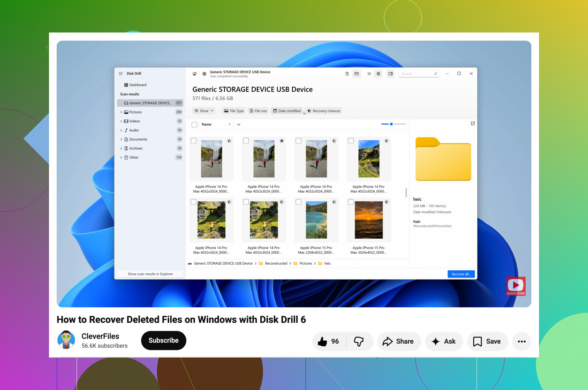Viewport: 588px width, 390px height.
Task: Subscribe to CleverFiles channel
Action: coord(163,340)
